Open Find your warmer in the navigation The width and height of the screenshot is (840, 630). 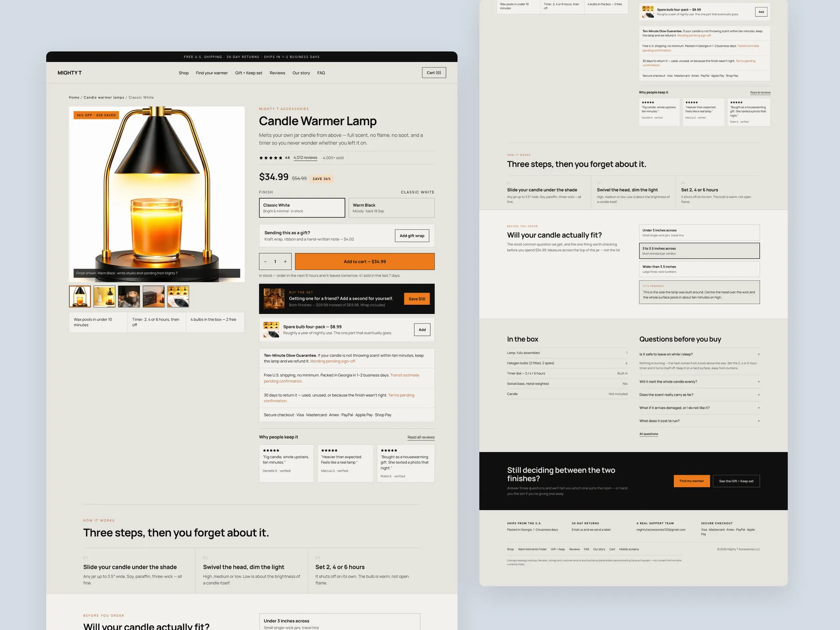(x=212, y=73)
